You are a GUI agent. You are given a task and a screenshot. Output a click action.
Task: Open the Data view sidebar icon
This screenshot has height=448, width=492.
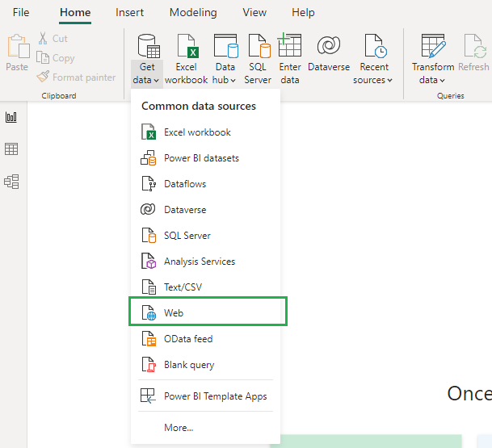tap(11, 149)
